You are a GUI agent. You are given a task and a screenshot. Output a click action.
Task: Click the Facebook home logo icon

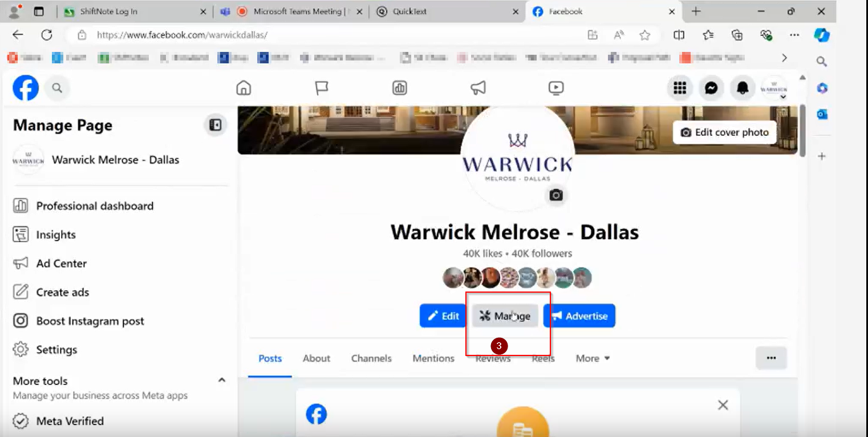click(25, 88)
